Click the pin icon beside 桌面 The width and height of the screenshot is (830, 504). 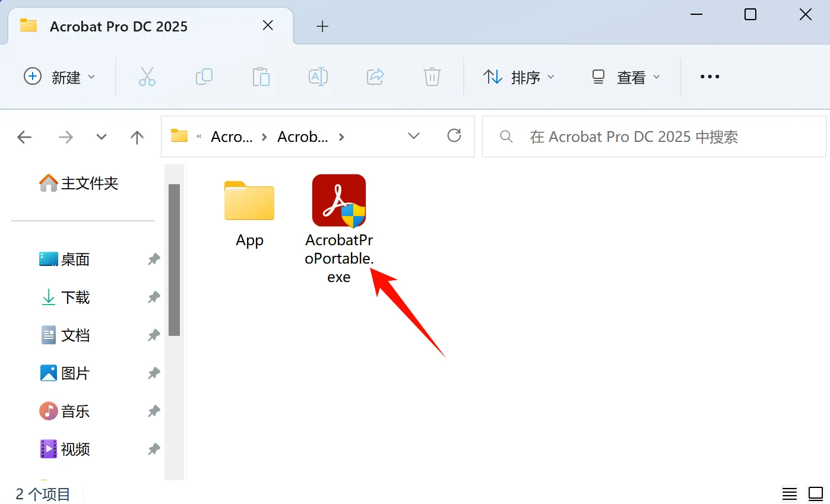point(154,259)
